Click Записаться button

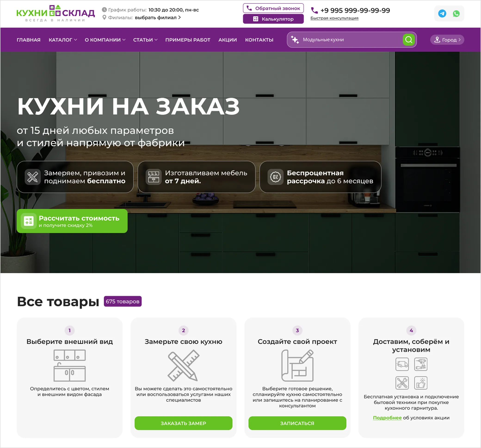298,423
